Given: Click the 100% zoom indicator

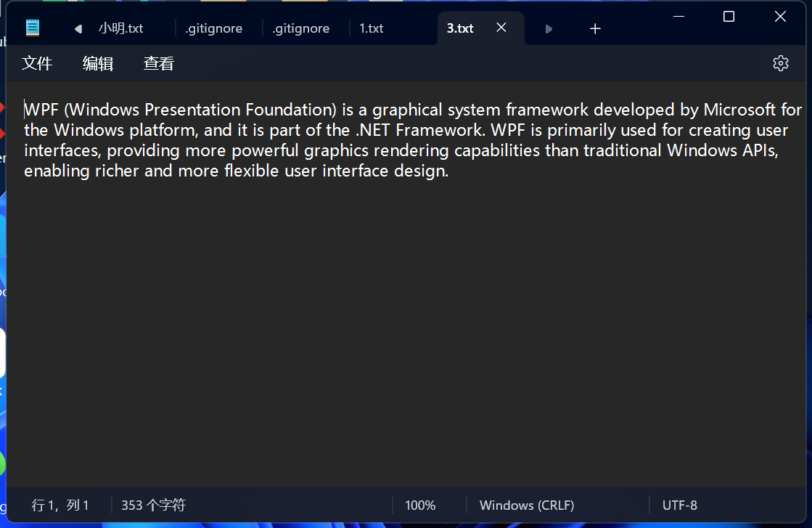Looking at the screenshot, I should coord(420,505).
